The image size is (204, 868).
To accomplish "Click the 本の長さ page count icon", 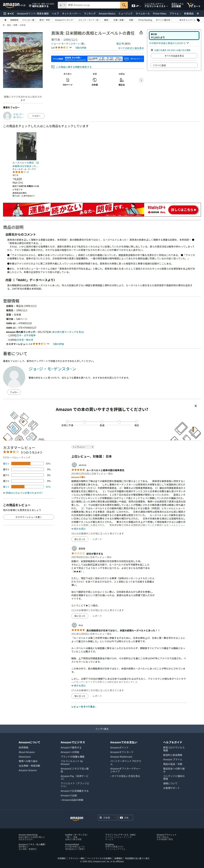I will (x=67, y=80).
